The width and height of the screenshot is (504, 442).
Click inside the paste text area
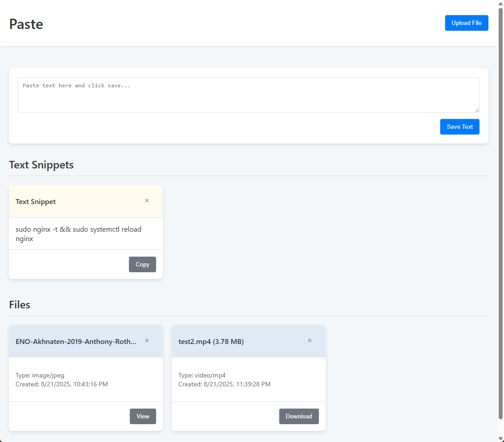pyautogui.click(x=248, y=94)
